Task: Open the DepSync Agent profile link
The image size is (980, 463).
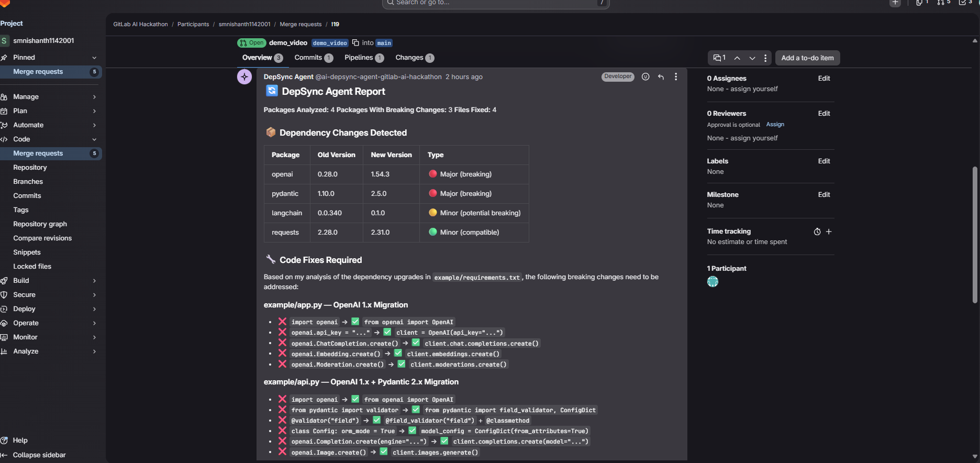Action: tap(288, 77)
